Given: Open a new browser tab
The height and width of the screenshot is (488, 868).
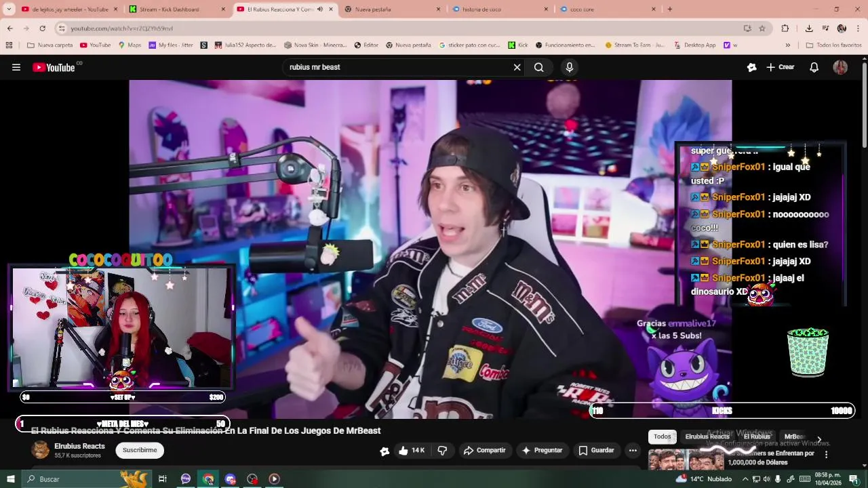Looking at the screenshot, I should coord(670,9).
